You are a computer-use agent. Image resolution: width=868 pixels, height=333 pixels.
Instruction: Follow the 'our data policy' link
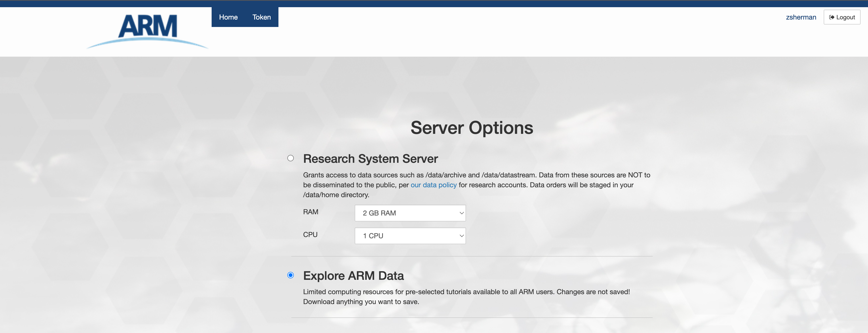(433, 185)
